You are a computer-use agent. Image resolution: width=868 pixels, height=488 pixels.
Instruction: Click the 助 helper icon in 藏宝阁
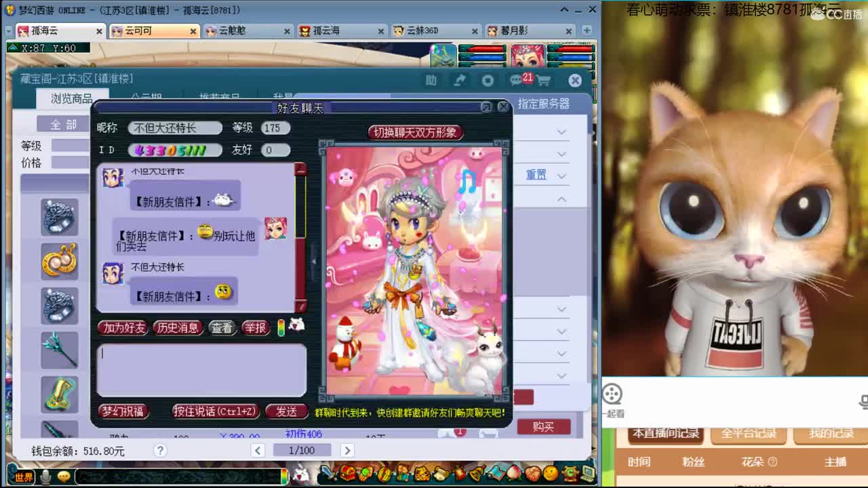pos(431,81)
